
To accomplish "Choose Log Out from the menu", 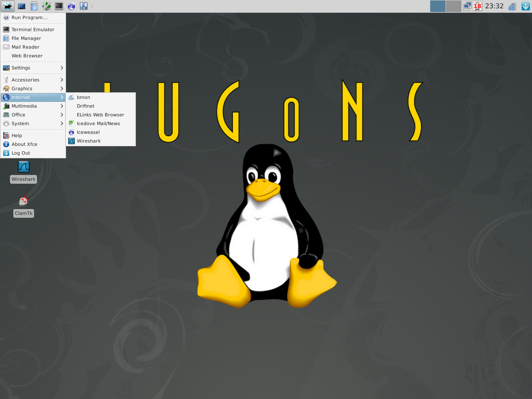I will point(33,153).
